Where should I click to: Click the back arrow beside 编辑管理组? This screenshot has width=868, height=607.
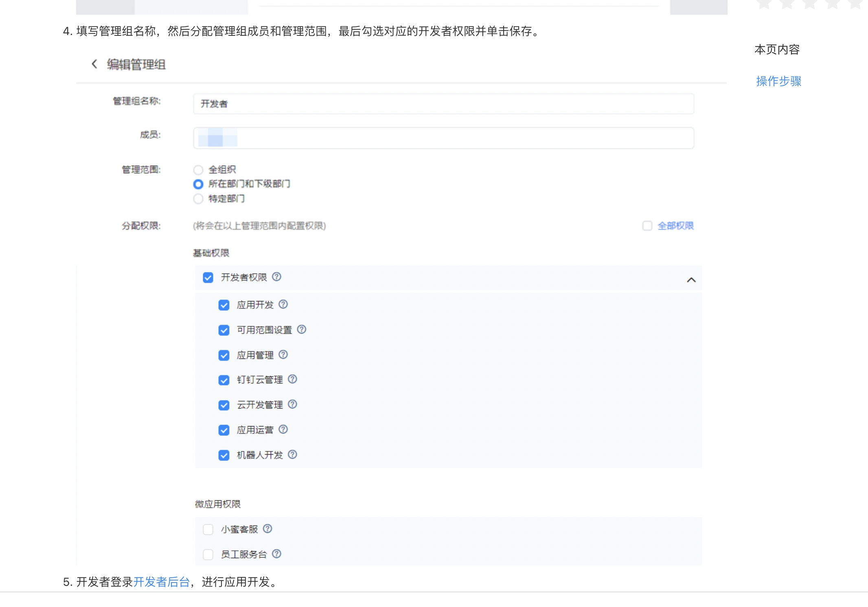(x=94, y=64)
